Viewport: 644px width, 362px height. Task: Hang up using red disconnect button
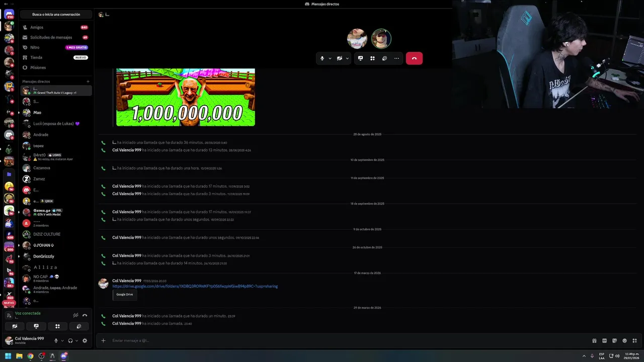point(414,58)
